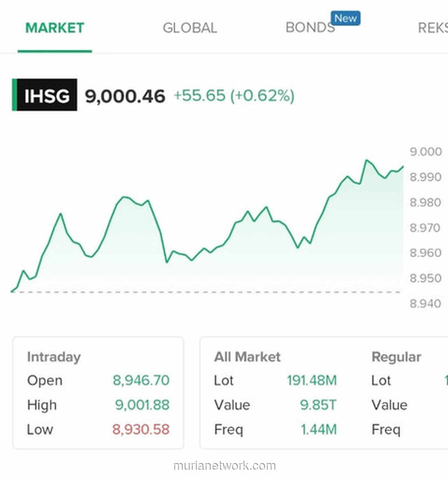Expand the Regular market panel
The image size is (448, 478).
[x=396, y=357]
